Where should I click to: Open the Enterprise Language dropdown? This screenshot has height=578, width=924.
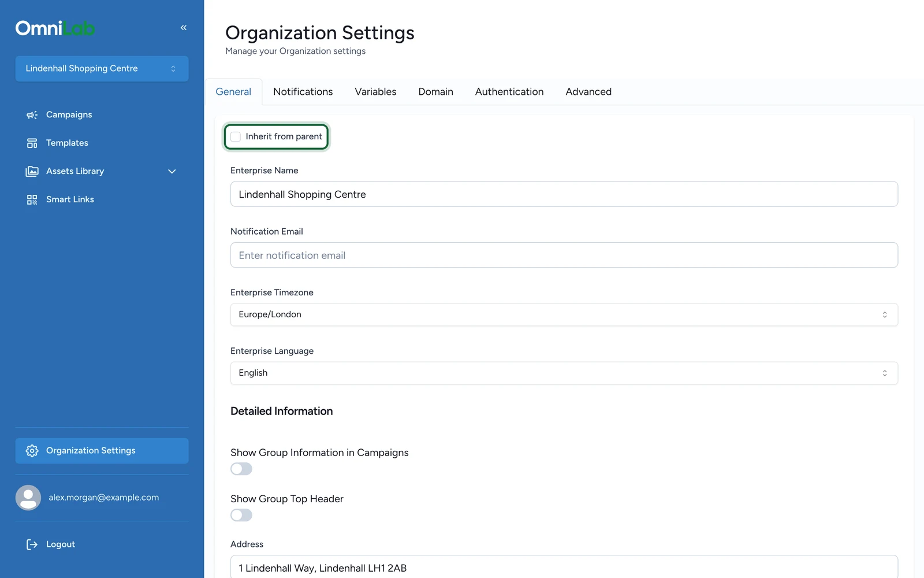tap(564, 373)
